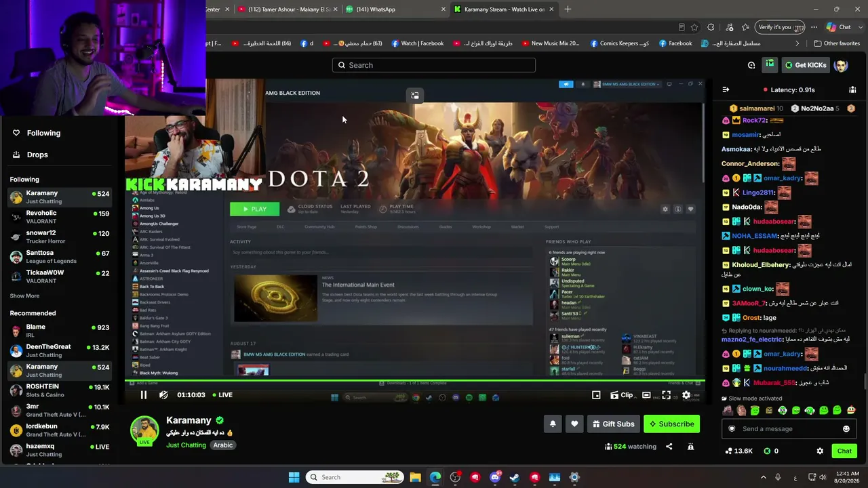The width and height of the screenshot is (868, 488).
Task: Add this page to favorites star
Action: click(694, 27)
